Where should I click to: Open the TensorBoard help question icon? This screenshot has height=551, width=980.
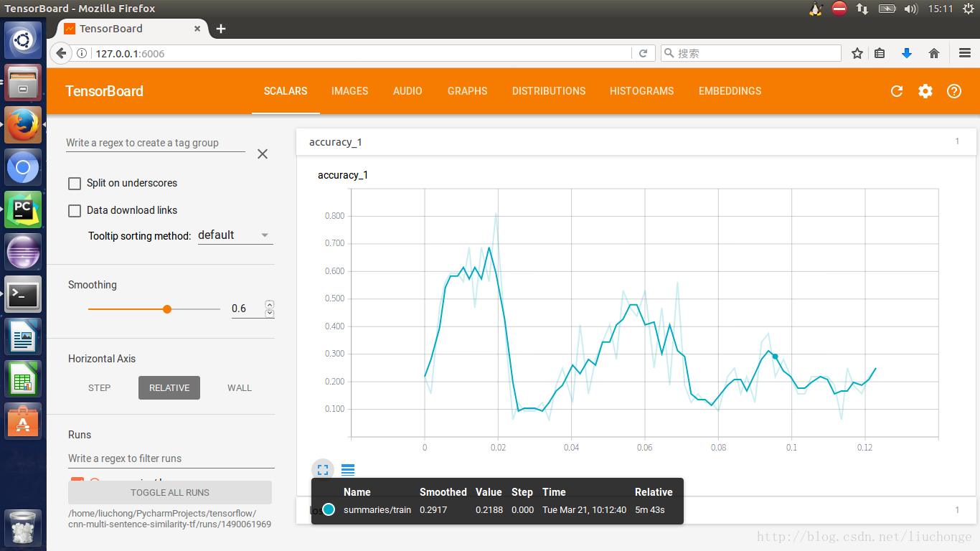pos(954,91)
